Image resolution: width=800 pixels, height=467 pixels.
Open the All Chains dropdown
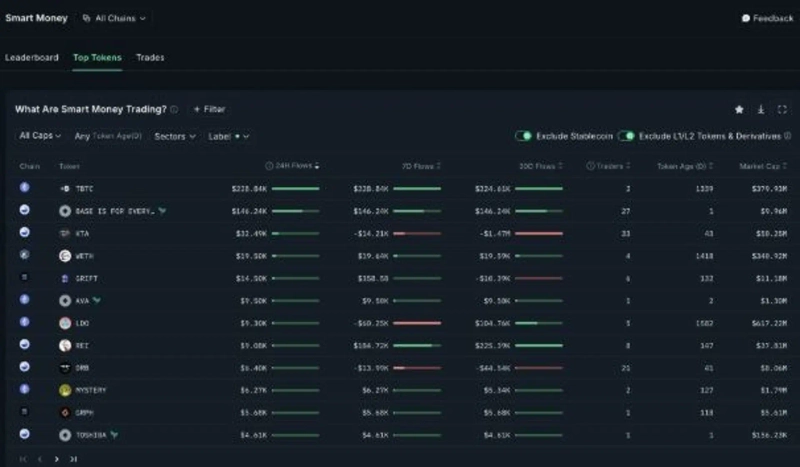click(x=114, y=18)
